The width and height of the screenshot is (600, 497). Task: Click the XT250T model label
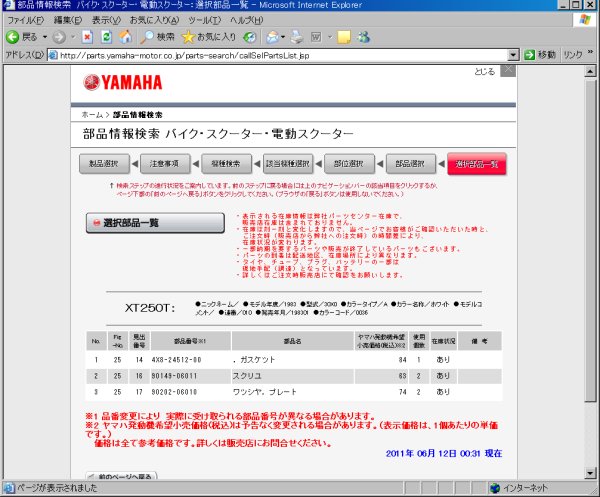150,308
